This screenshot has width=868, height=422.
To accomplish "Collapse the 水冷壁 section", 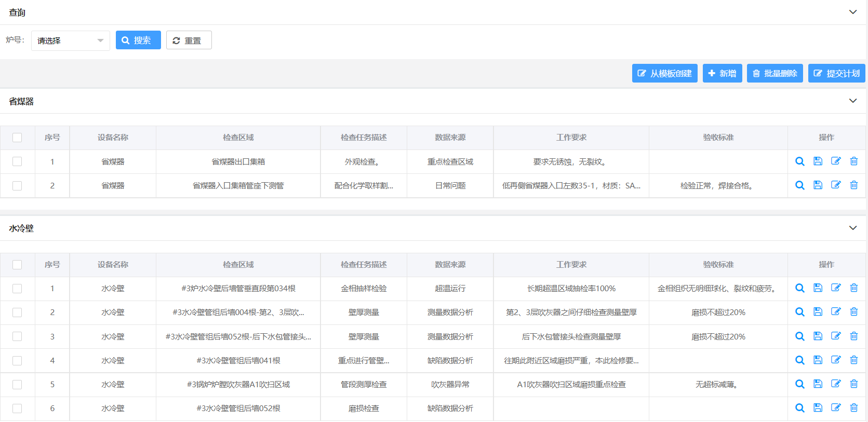I will [853, 228].
